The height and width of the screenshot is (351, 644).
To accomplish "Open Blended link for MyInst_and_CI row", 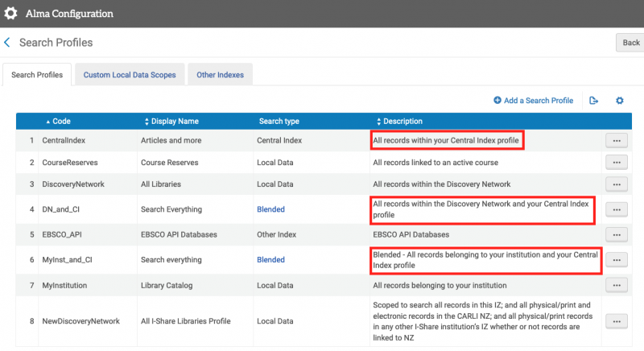I will point(270,260).
